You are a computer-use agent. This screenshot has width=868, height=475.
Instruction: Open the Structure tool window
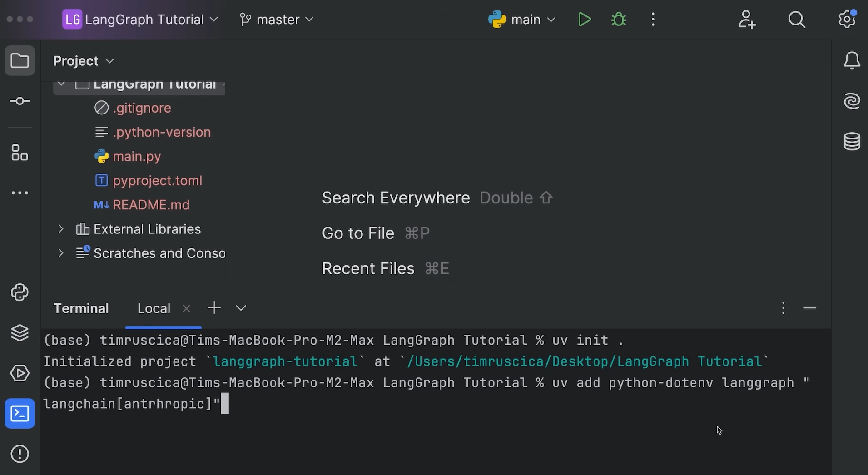(20, 153)
